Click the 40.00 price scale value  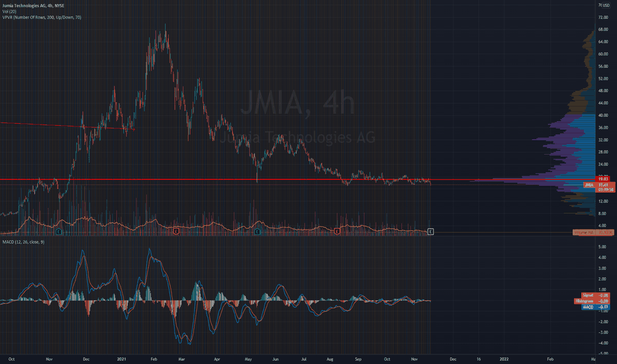click(603, 115)
